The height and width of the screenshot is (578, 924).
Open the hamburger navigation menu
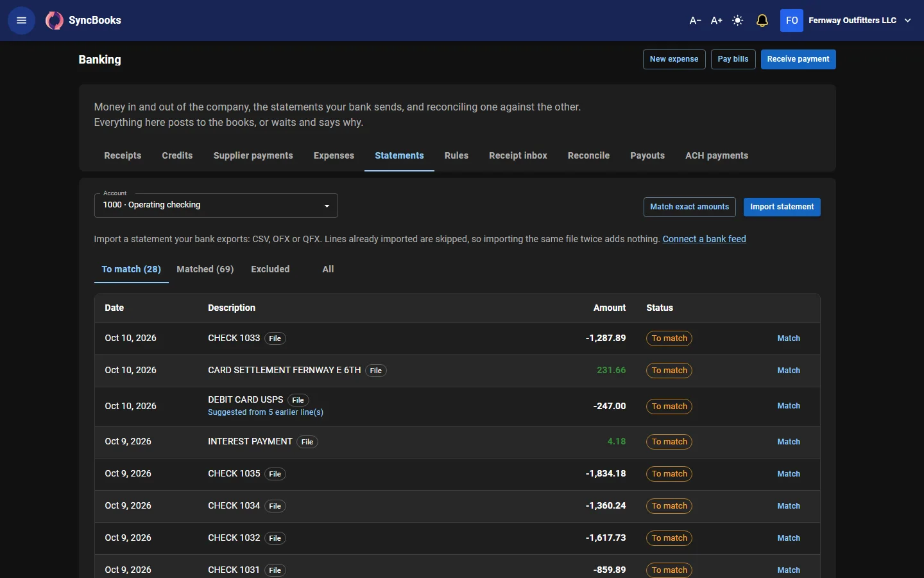21,21
